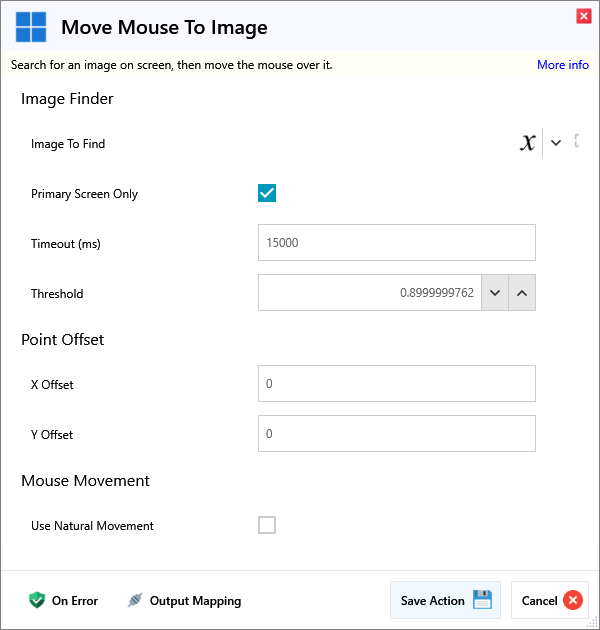Viewport: 600px width, 630px height.
Task: Open the More info link
Action: coord(562,65)
